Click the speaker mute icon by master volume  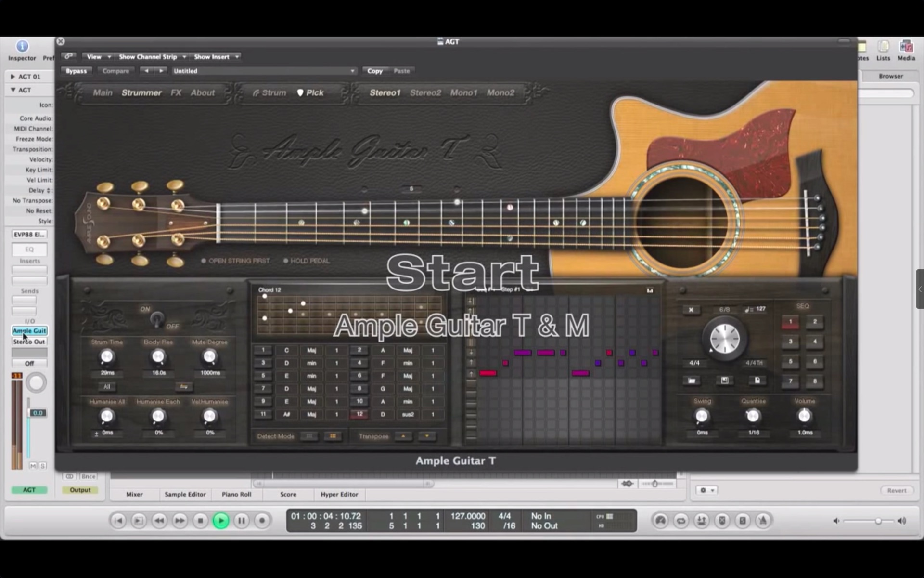pos(836,521)
